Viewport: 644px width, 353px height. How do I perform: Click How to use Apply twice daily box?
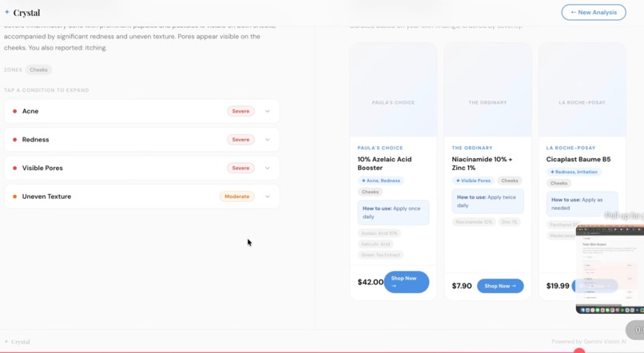tap(487, 201)
